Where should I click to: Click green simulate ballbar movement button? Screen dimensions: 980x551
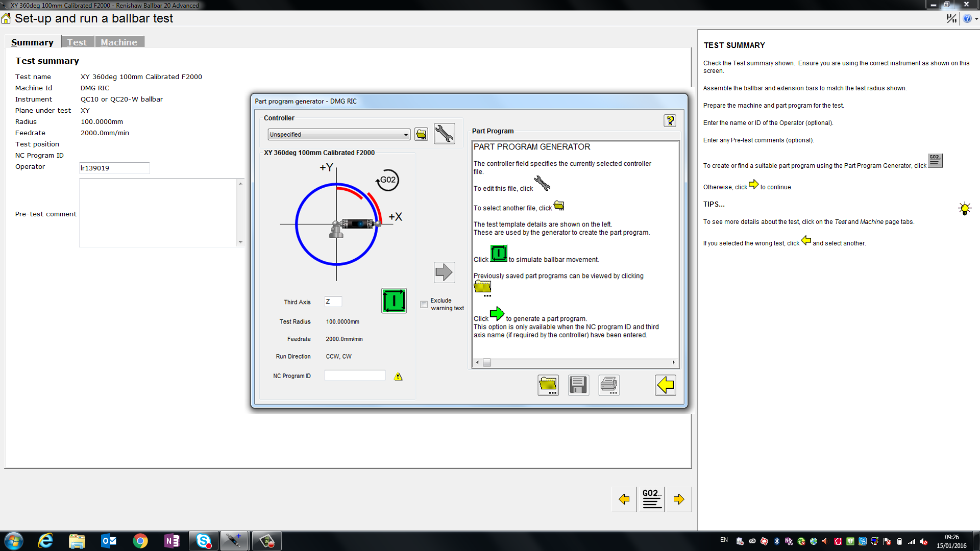click(394, 300)
